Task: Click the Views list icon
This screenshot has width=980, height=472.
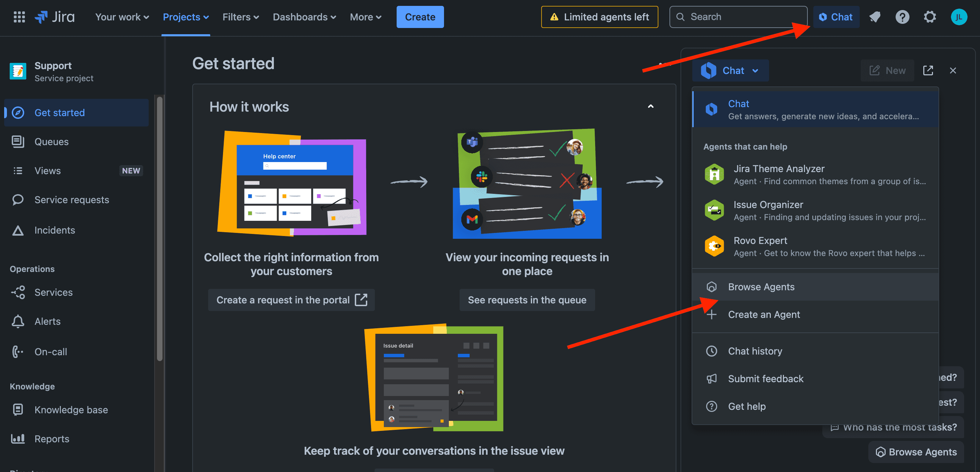Action: pos(18,171)
